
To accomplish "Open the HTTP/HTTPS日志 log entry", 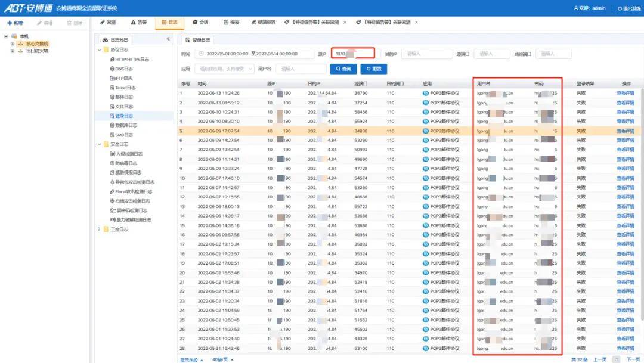I will [x=129, y=59].
